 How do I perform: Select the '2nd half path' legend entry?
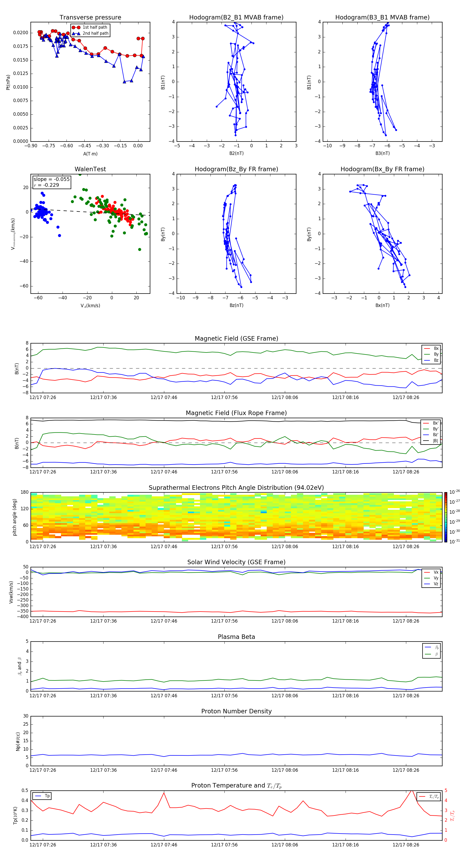(x=91, y=33)
